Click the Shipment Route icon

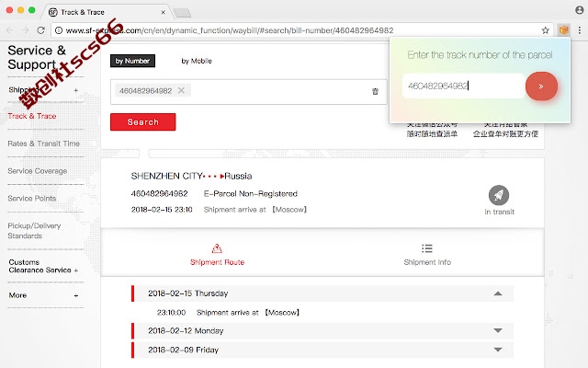(217, 248)
